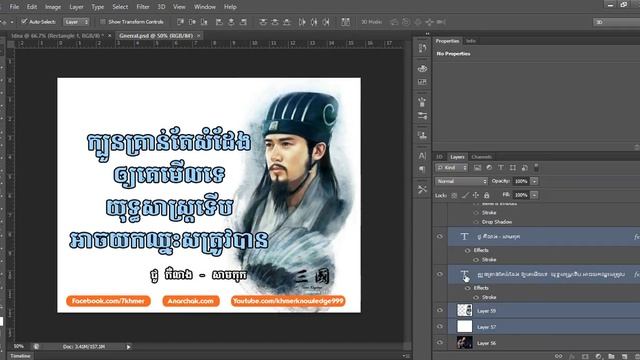Open the Filter menu
640x360 pixels.
[x=142, y=7]
